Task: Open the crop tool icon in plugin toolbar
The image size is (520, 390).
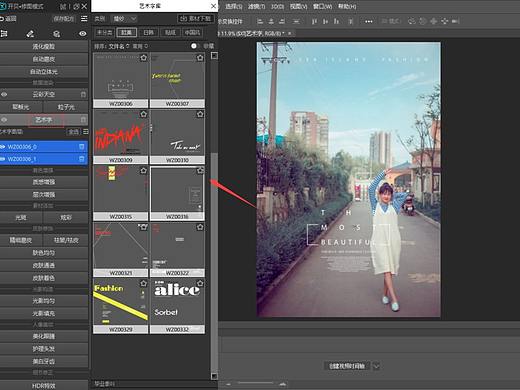Action: pyautogui.click(x=4, y=34)
